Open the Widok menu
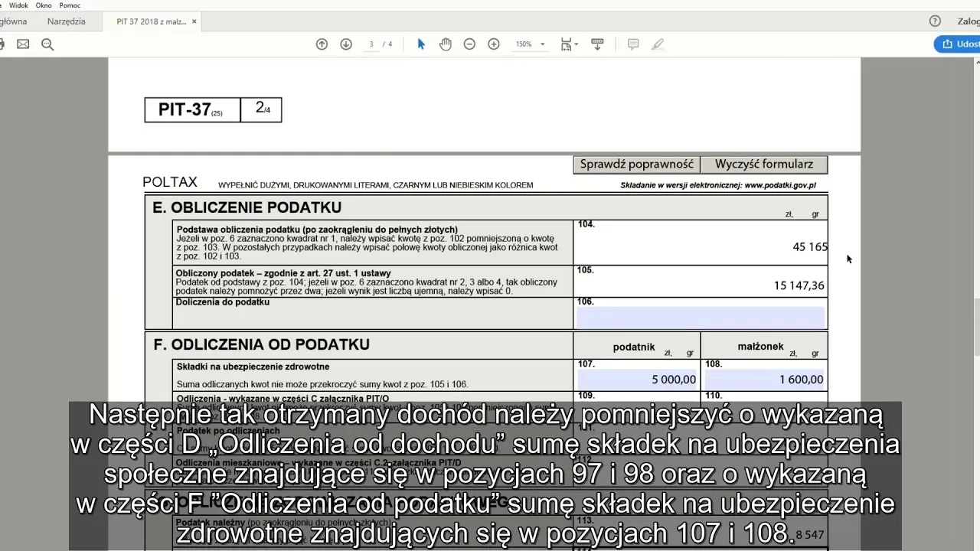Image resolution: width=980 pixels, height=551 pixels. point(18,5)
